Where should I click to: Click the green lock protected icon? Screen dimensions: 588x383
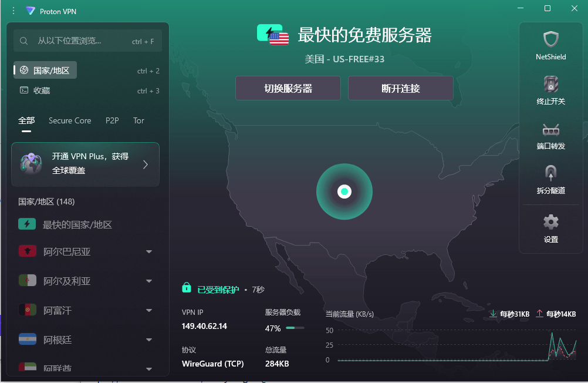pyautogui.click(x=187, y=288)
